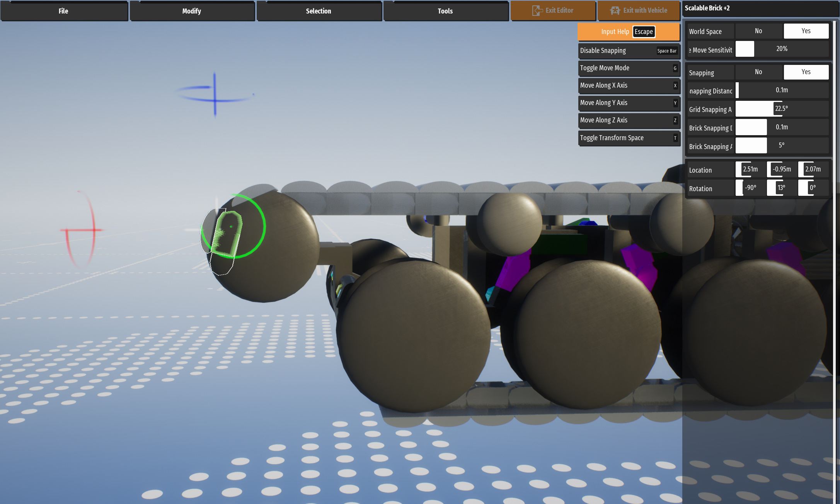Viewport: 840px width, 504px height.
Task: Enable World Space with Yes option
Action: (x=806, y=31)
